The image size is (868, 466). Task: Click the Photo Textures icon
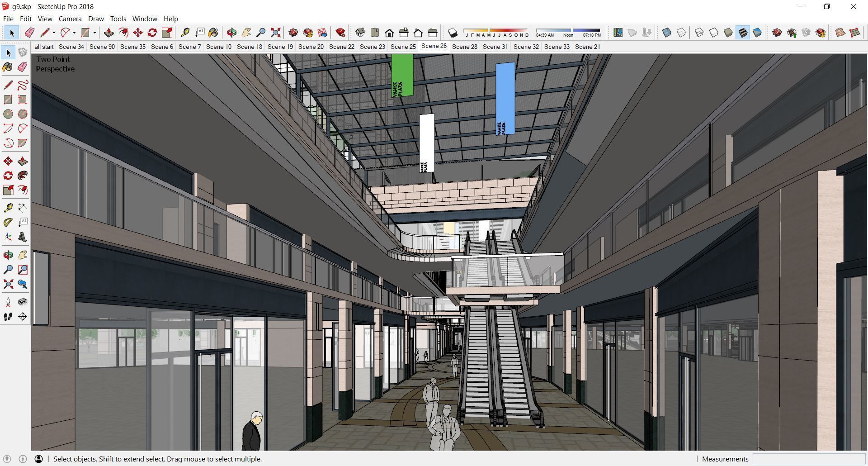[x=647, y=33]
